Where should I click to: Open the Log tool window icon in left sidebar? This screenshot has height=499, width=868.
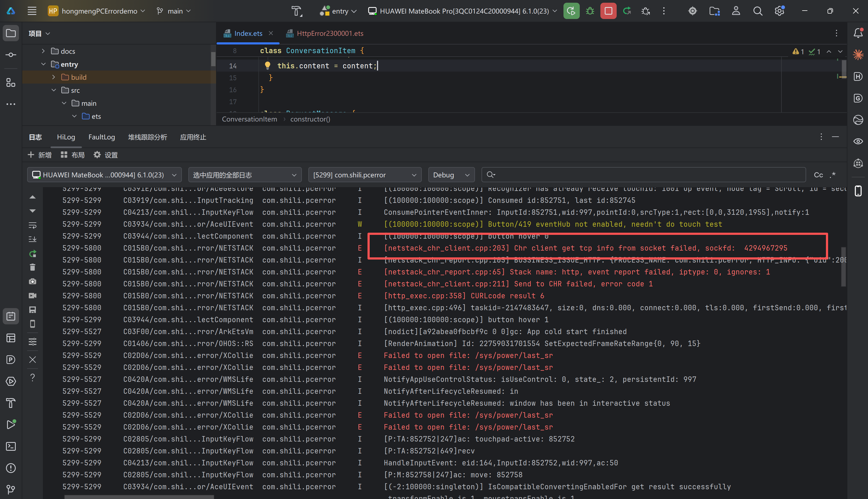11,316
